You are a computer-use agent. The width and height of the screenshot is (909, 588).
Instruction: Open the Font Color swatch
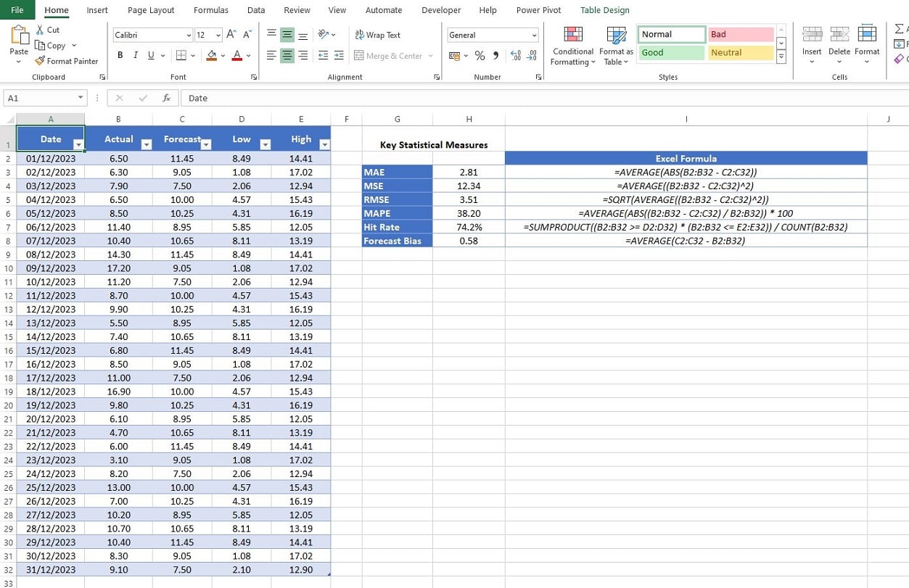pyautogui.click(x=236, y=56)
